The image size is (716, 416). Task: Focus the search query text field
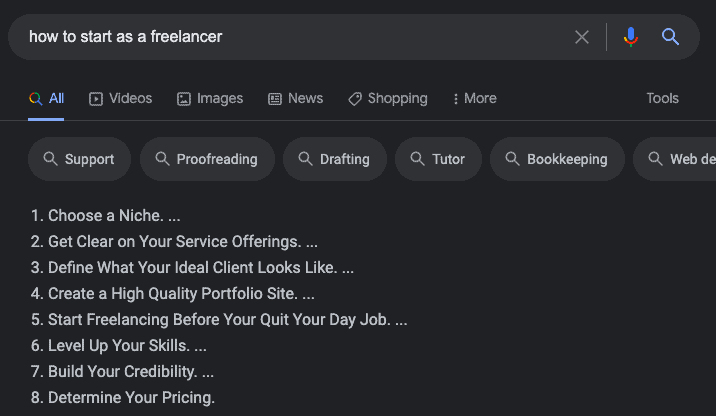tap(292, 37)
